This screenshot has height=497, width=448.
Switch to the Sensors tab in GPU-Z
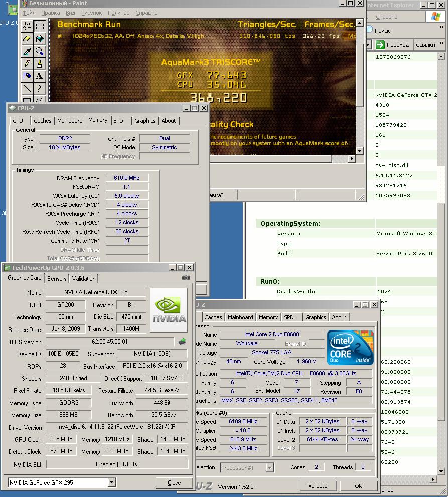click(x=57, y=279)
